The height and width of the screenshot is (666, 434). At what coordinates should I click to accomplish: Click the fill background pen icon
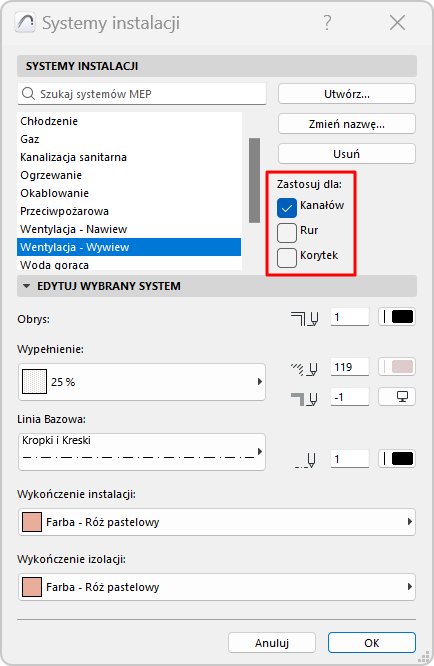[x=304, y=398]
